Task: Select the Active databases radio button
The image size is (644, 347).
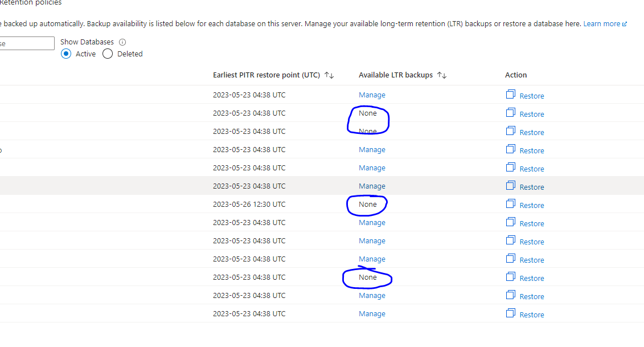Action: (x=65, y=54)
